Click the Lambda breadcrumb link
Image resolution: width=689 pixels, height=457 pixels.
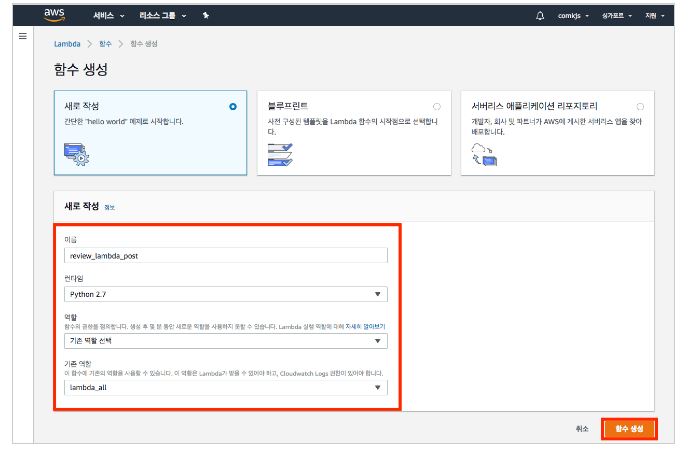(x=67, y=44)
